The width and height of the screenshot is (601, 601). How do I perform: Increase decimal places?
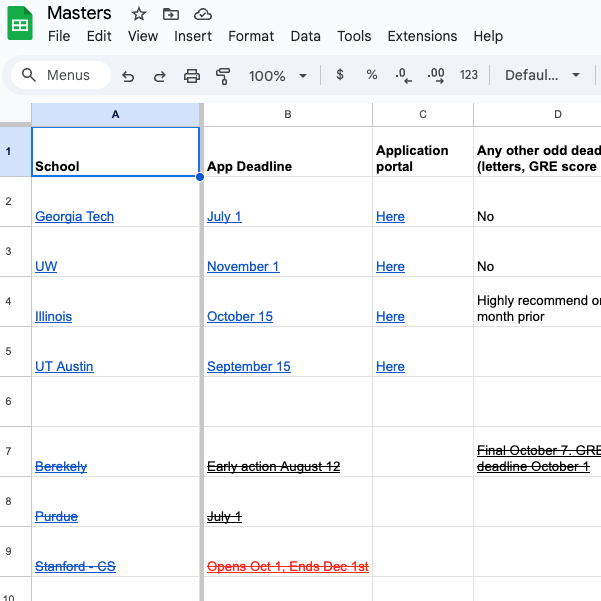436,75
